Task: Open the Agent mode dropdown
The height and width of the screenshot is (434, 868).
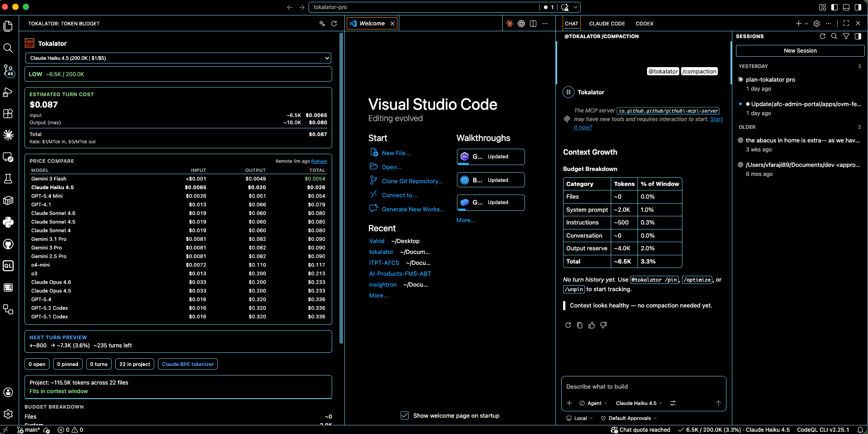Action: pyautogui.click(x=593, y=403)
